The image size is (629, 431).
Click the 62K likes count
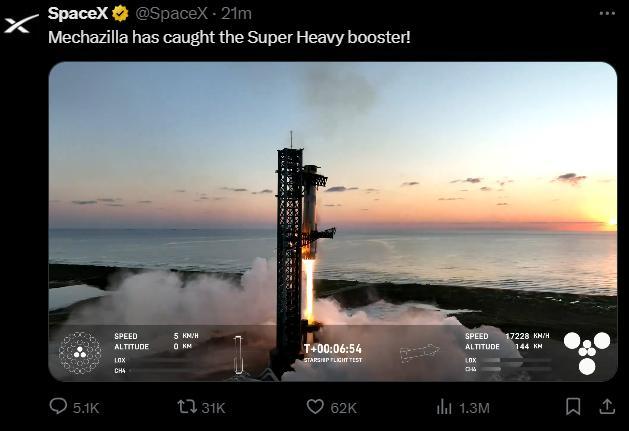[x=344, y=408]
